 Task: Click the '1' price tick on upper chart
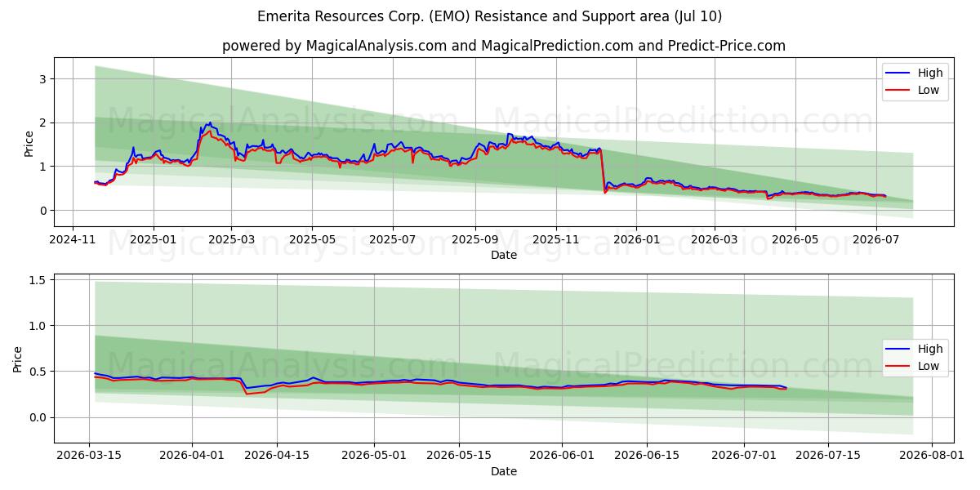(x=45, y=167)
